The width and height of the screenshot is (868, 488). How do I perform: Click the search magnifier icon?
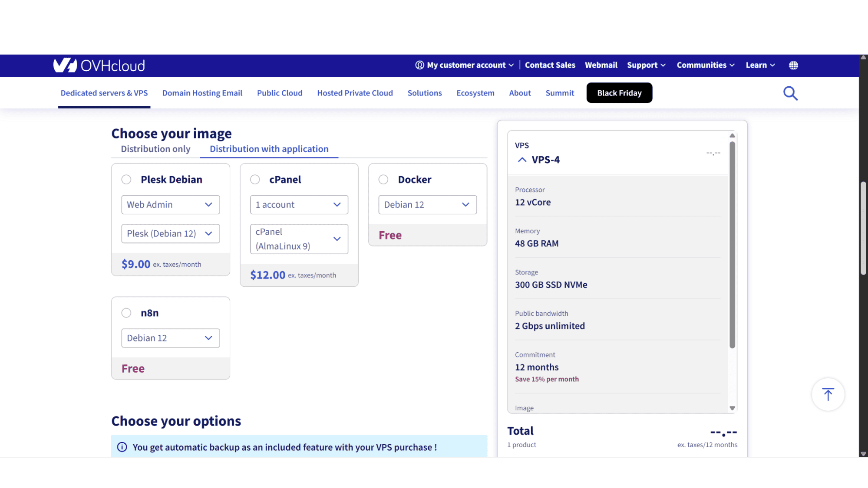(x=790, y=93)
